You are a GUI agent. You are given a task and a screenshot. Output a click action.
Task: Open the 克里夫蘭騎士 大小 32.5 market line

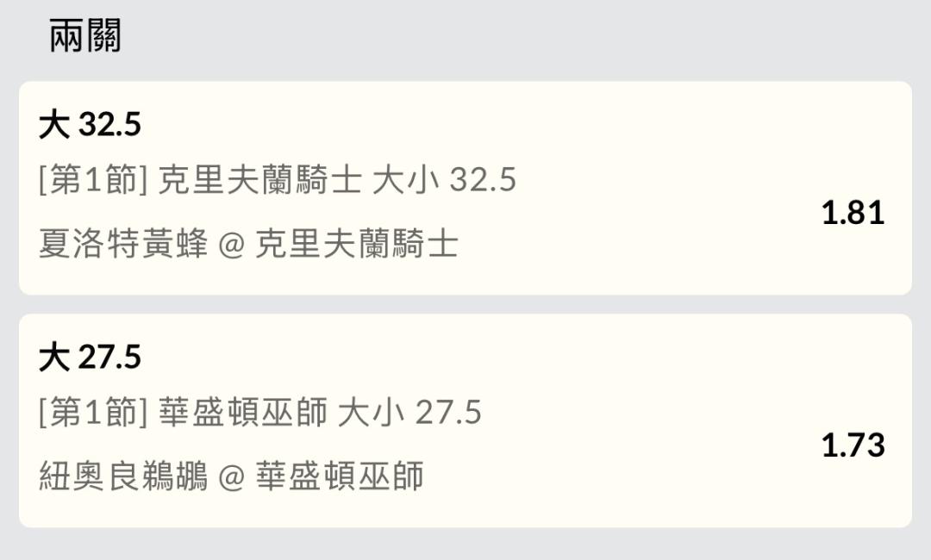tap(337, 180)
